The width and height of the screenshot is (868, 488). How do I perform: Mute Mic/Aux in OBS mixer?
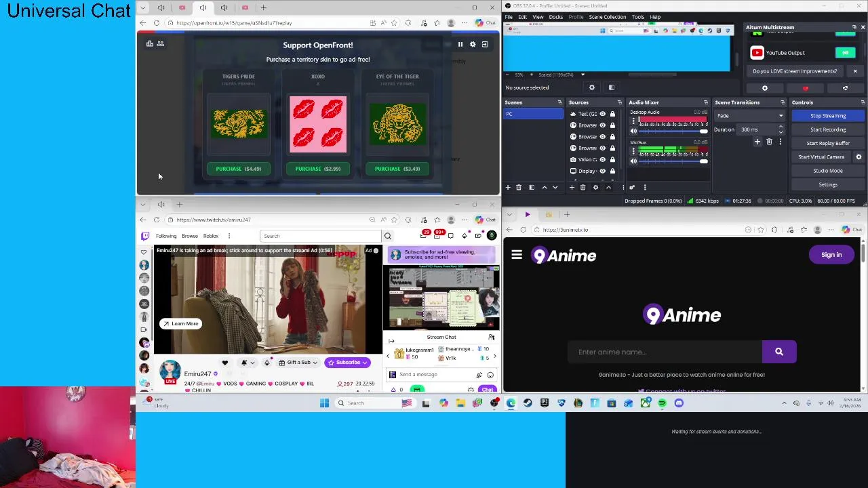click(x=633, y=161)
